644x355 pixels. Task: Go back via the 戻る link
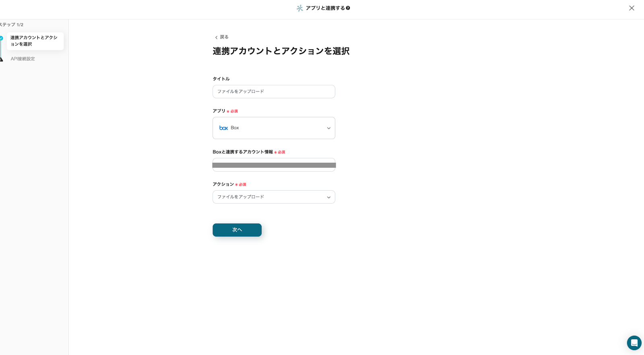click(x=224, y=37)
